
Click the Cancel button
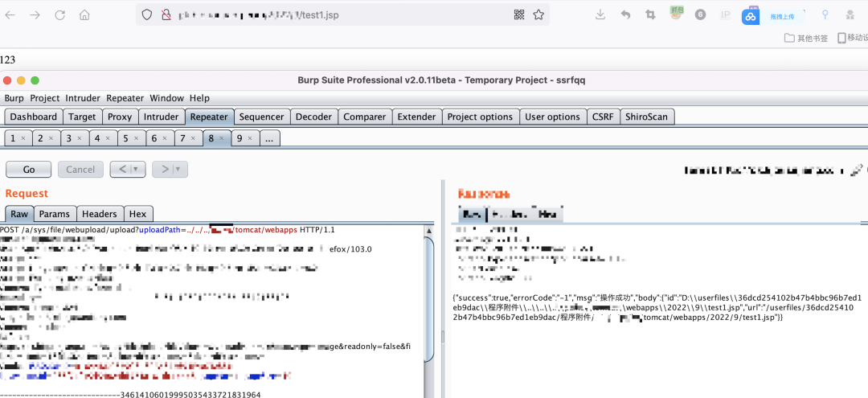(x=80, y=170)
